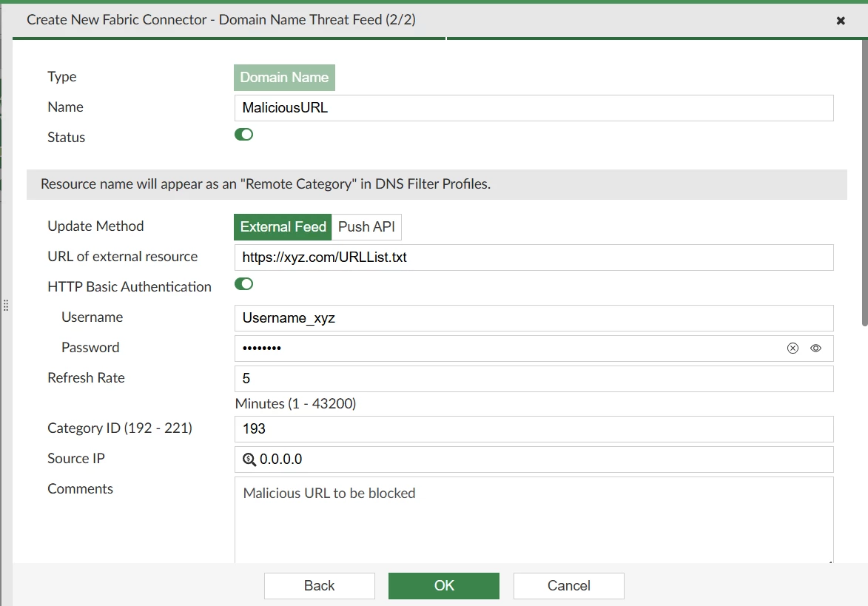The image size is (868, 606).
Task: Click the Category ID field showing 193
Action: point(534,429)
